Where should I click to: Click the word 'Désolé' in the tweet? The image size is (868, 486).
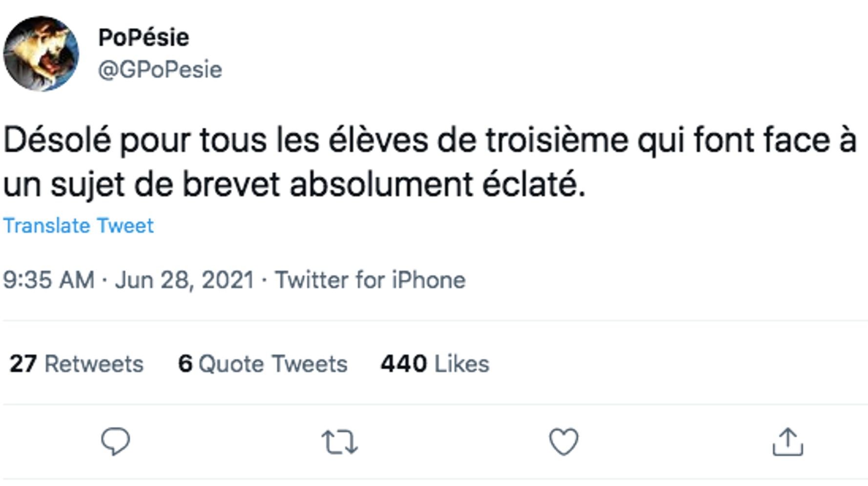(x=57, y=141)
